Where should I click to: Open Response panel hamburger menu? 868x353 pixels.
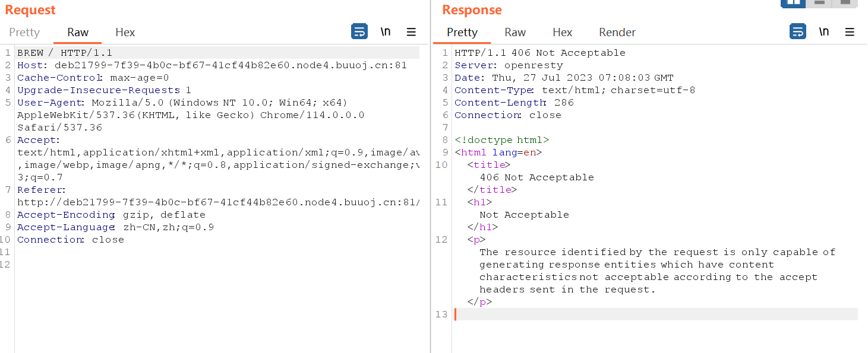(x=849, y=32)
